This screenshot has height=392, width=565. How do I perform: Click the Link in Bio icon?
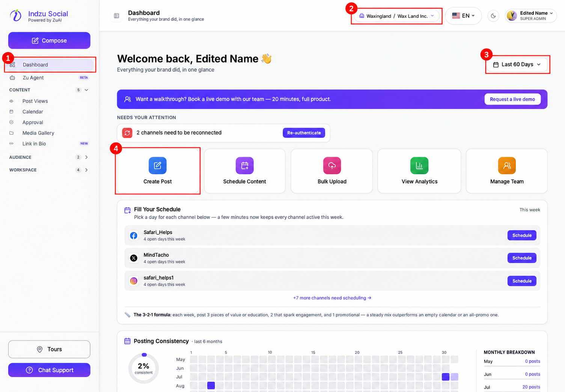tap(11, 144)
